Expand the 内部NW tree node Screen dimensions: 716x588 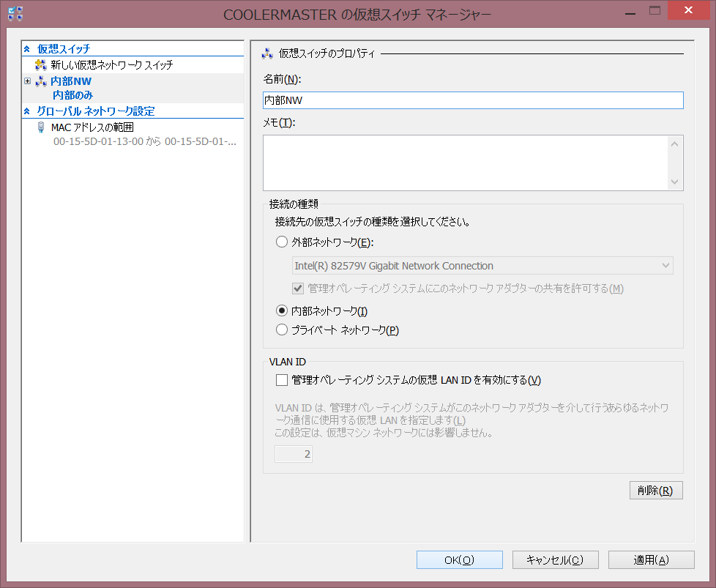tap(27, 81)
